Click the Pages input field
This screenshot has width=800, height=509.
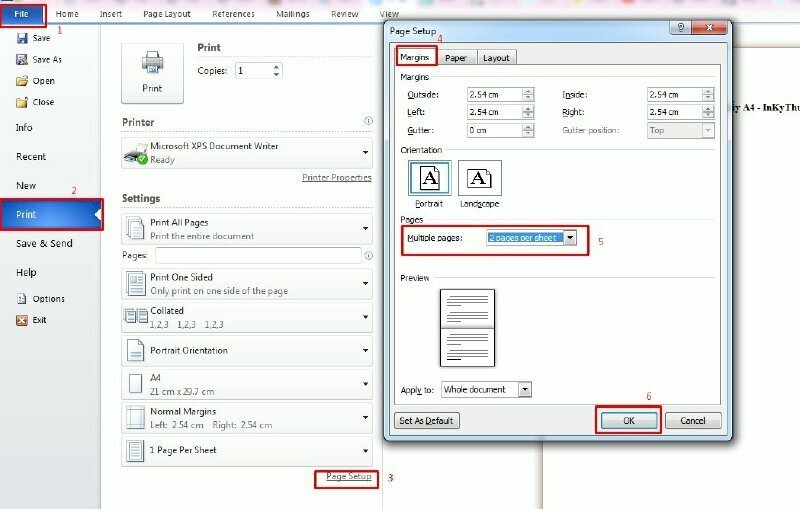pos(258,256)
